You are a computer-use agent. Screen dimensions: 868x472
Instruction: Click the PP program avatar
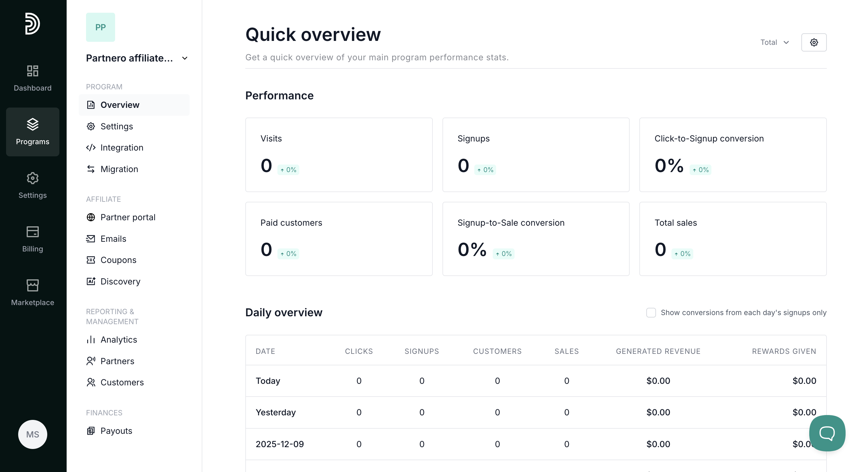point(101,27)
